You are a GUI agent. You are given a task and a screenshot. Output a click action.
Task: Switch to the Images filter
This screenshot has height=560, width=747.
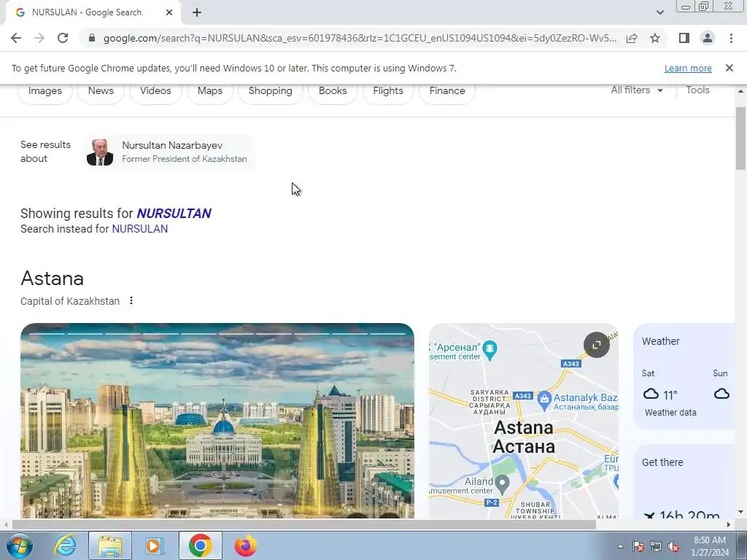[x=44, y=90]
